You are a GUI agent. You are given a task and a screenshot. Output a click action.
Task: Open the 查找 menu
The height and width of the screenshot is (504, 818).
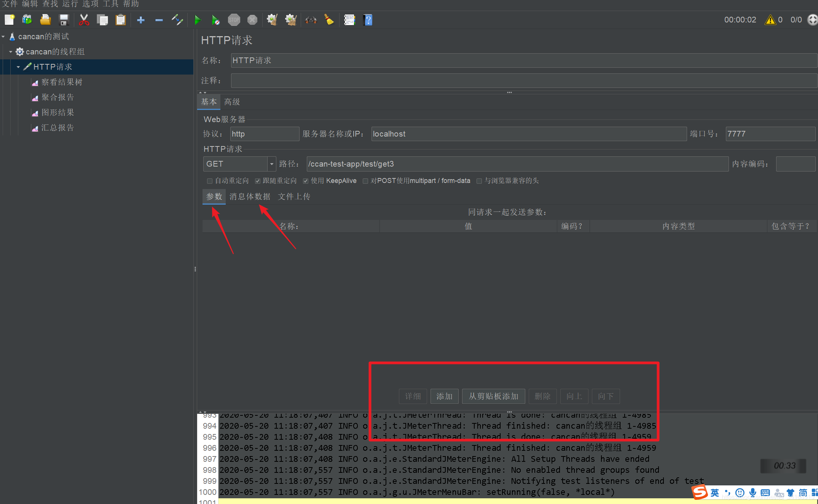[x=50, y=4]
